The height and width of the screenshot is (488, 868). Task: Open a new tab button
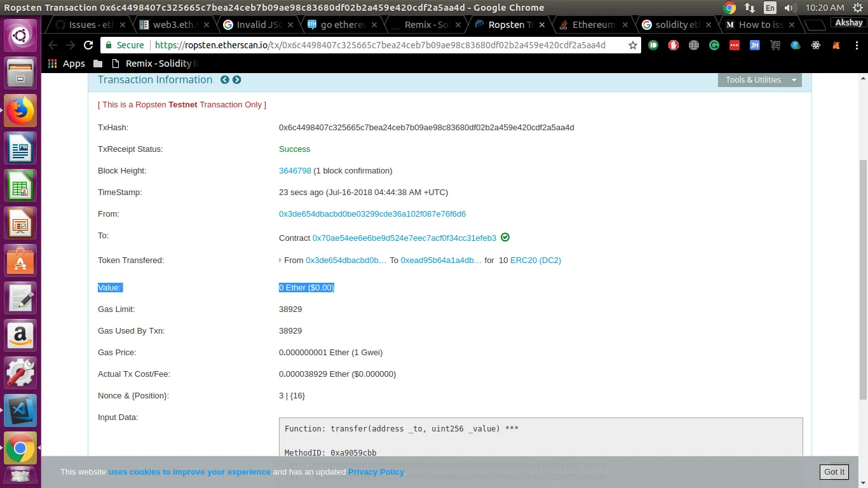coord(815,25)
